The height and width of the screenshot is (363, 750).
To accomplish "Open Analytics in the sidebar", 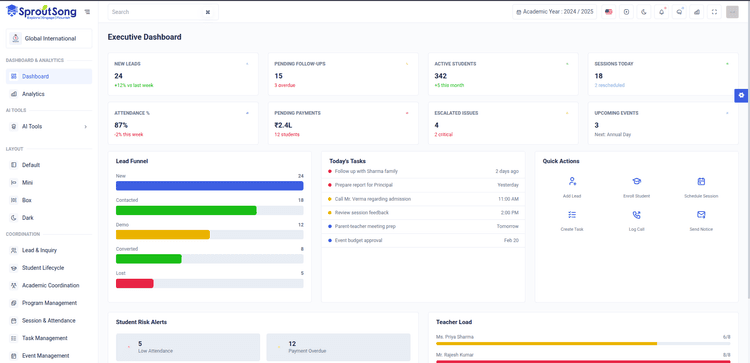I will pos(49,94).
